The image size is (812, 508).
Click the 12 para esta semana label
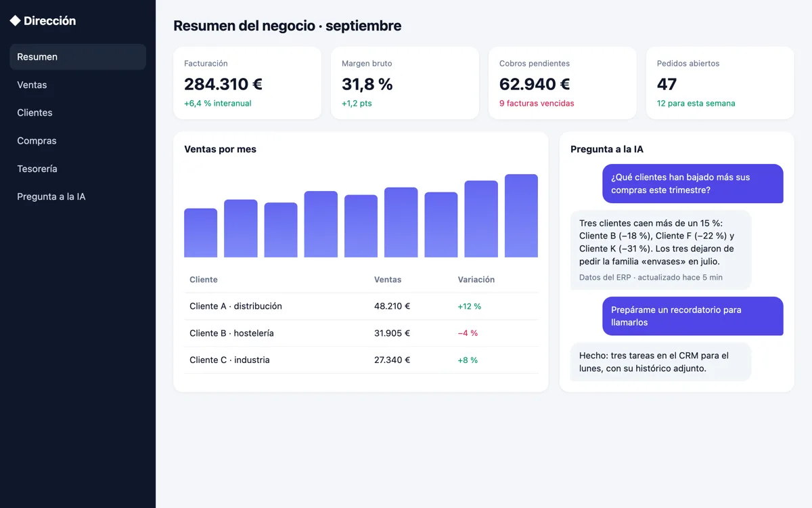point(696,104)
